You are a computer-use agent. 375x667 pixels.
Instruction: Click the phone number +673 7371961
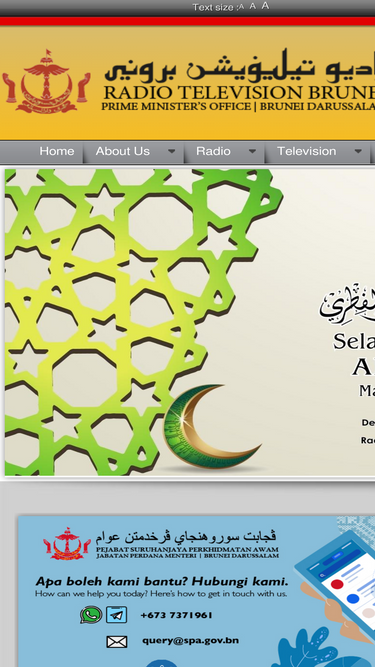point(176,615)
